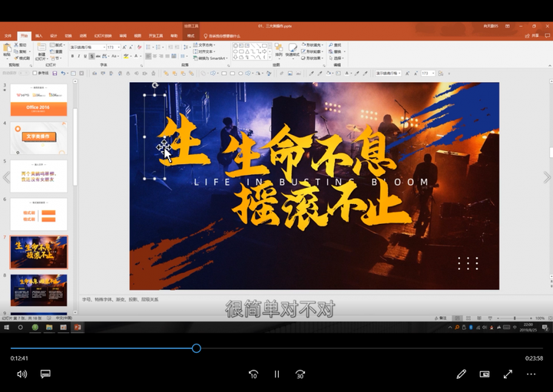553x392 pixels.
Task: Click the clear formatting eraser icon
Action: [x=139, y=48]
